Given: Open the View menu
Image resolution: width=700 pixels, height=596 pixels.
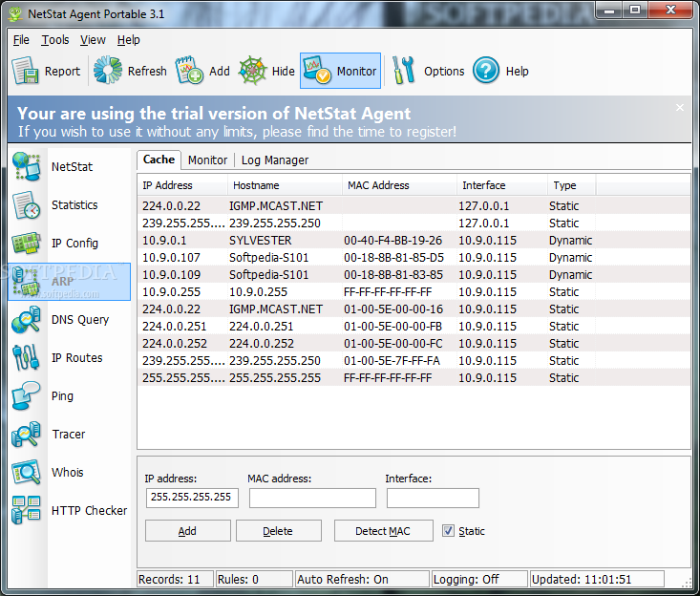Looking at the screenshot, I should (93, 40).
